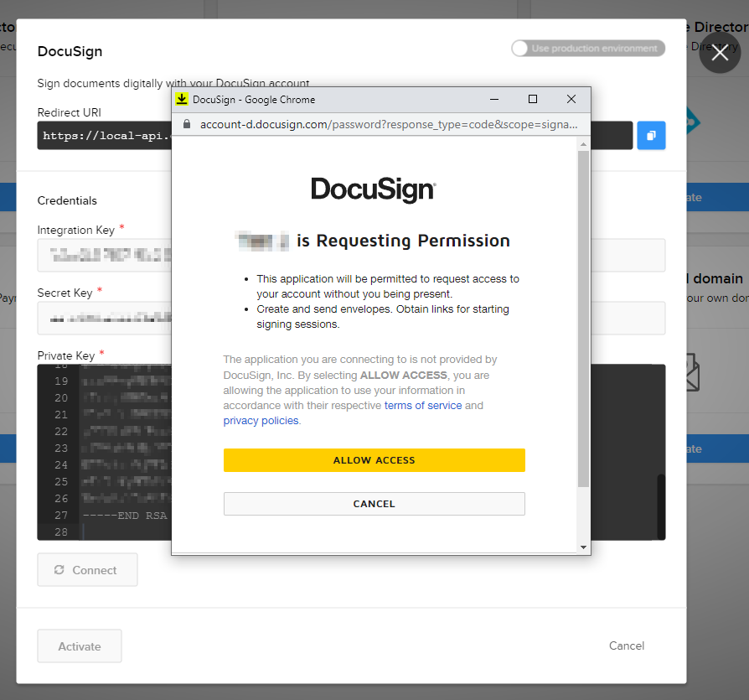This screenshot has height=700, width=749.
Task: Click Cancel at the bottom of the dialog
Action: coord(626,646)
